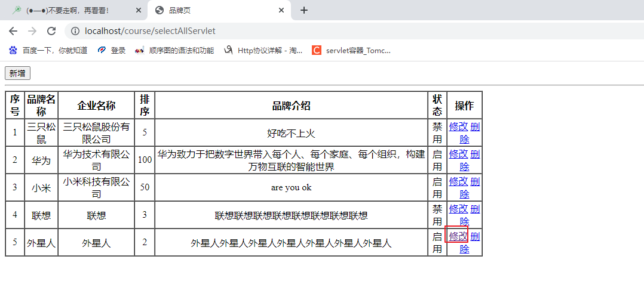Click the 小米 brand name cell

pos(41,187)
